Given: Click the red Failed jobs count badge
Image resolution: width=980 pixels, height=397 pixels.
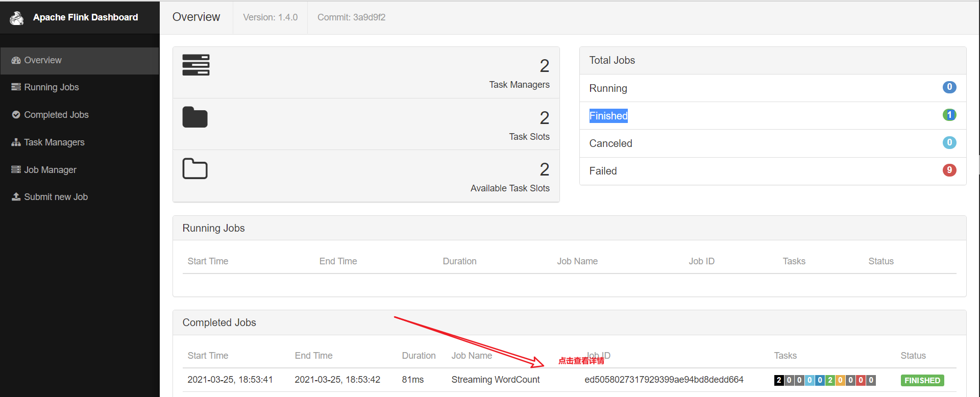Looking at the screenshot, I should 949,170.
